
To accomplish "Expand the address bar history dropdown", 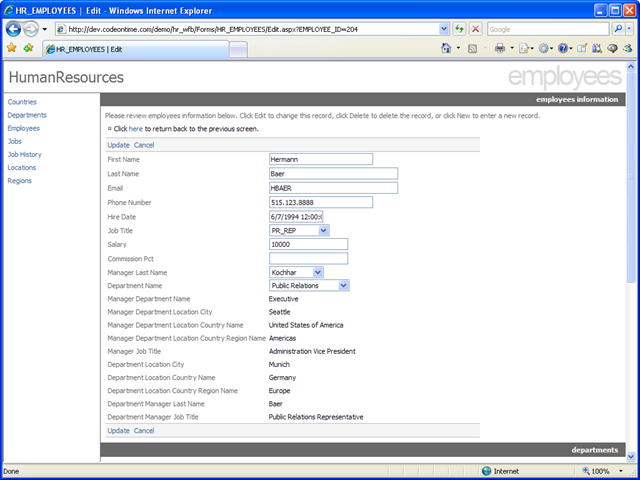I will pos(444,29).
